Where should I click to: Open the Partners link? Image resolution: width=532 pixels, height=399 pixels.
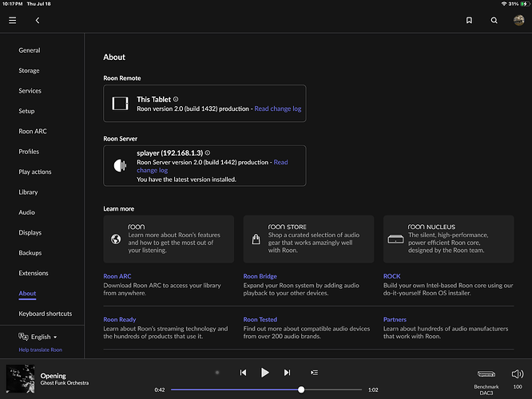point(395,319)
